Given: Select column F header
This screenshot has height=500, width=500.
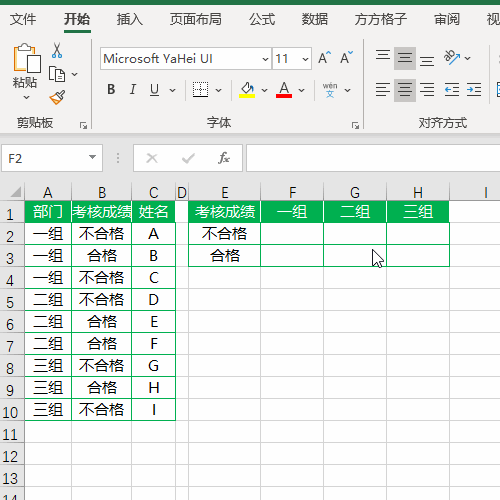Looking at the screenshot, I should pyautogui.click(x=292, y=192).
